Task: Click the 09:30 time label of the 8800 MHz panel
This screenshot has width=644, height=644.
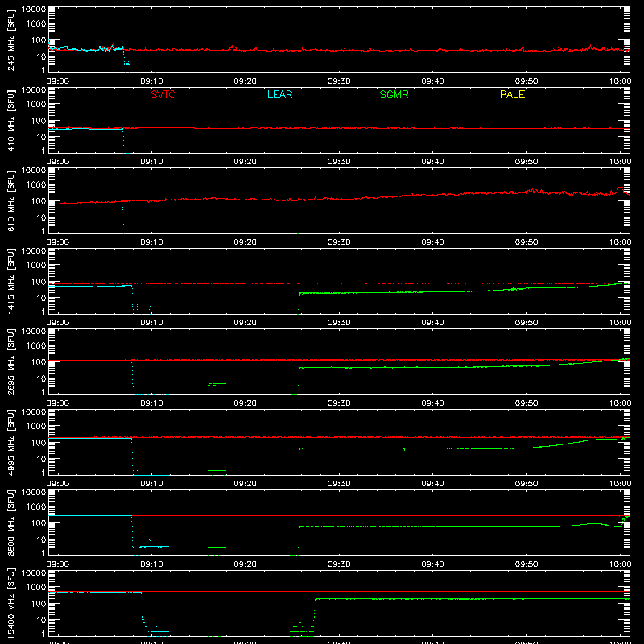Action: coord(339,564)
